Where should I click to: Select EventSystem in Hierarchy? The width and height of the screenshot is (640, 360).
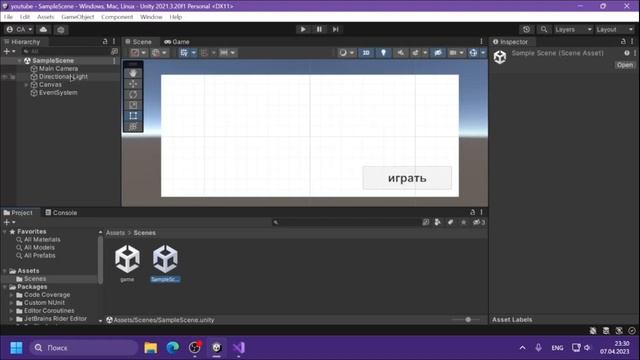(58, 93)
